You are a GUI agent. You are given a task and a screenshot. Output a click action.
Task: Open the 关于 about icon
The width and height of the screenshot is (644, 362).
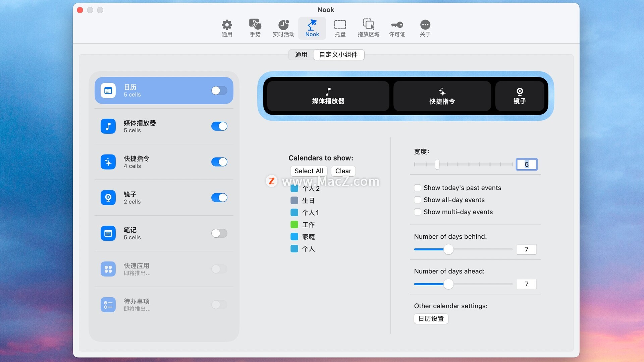click(425, 28)
